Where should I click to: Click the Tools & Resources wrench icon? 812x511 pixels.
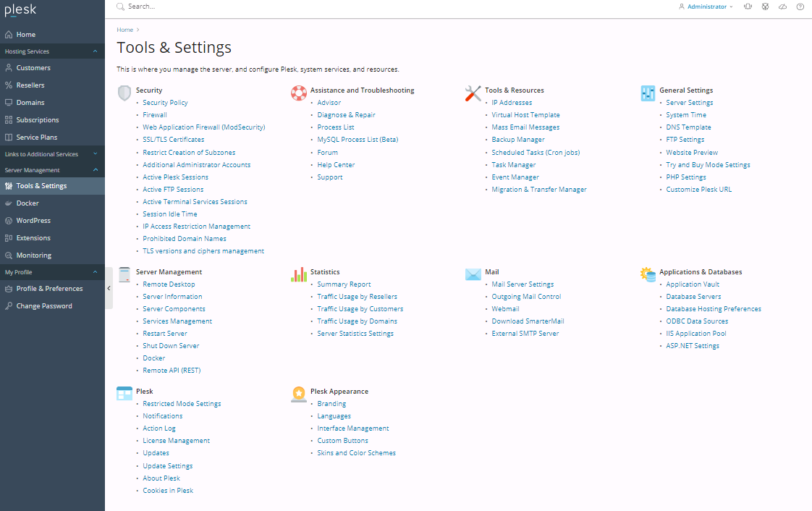point(473,93)
